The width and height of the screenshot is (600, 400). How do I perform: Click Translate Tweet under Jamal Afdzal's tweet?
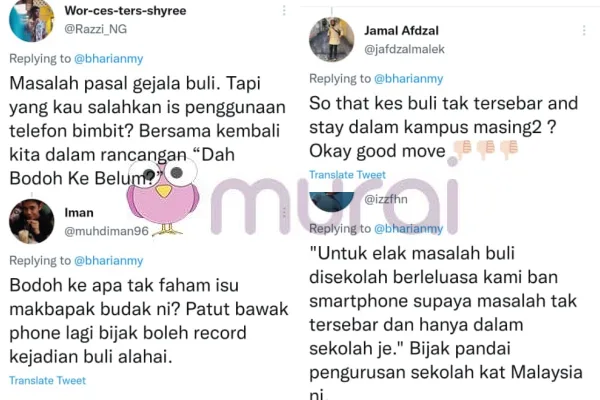pyautogui.click(x=347, y=175)
